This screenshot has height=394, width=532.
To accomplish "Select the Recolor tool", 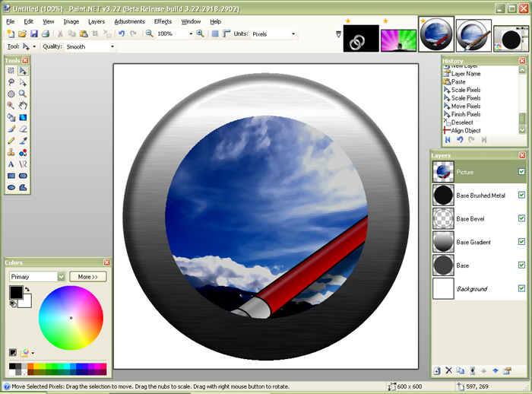I will pyautogui.click(x=23, y=153).
